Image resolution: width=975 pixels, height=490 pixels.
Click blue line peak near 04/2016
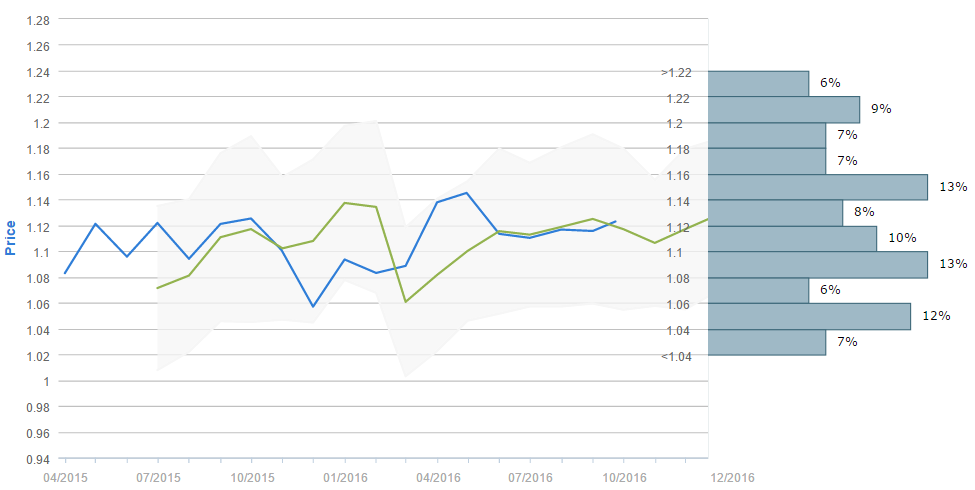point(466,193)
